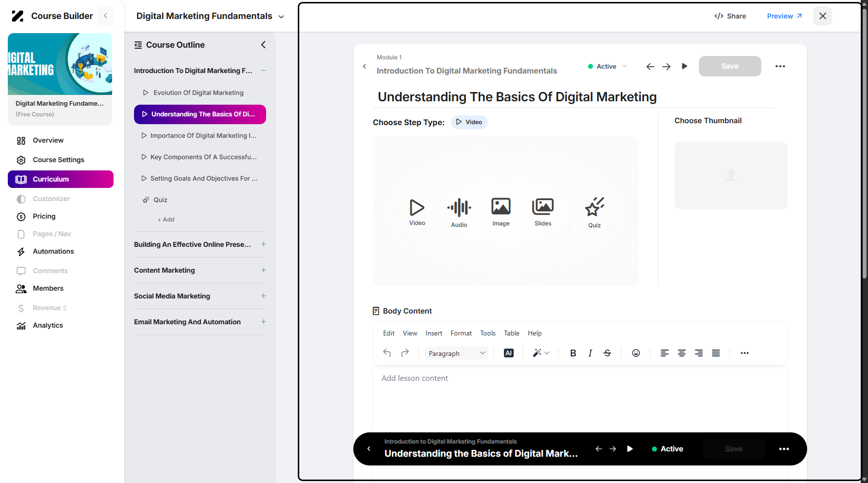The height and width of the screenshot is (483, 868).
Task: Justify text in the editor
Action: 716,353
